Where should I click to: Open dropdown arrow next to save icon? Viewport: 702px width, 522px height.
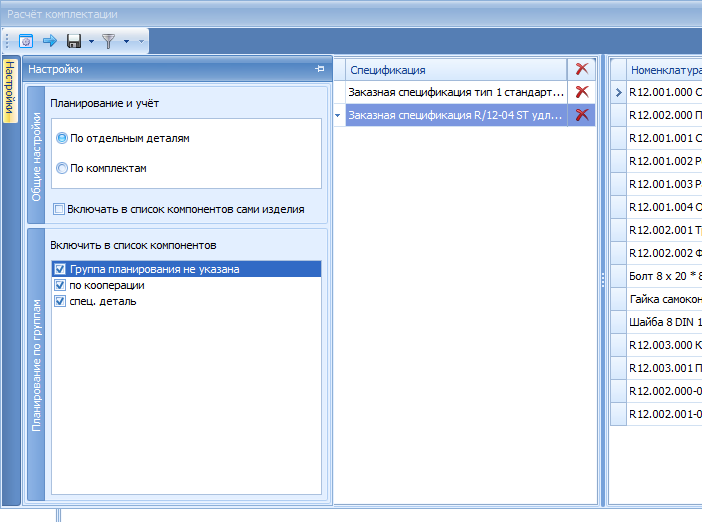pos(91,41)
